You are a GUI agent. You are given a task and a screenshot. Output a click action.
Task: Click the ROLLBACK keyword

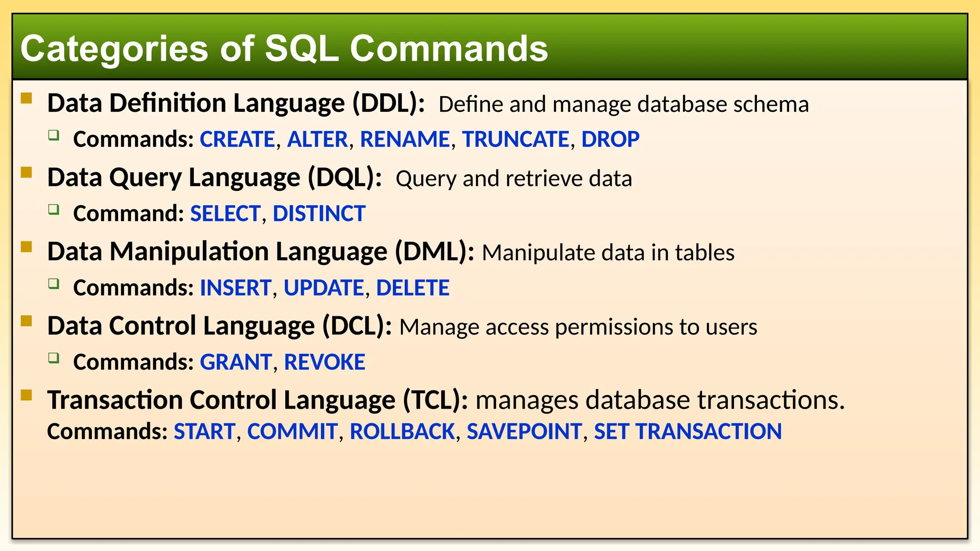(402, 431)
